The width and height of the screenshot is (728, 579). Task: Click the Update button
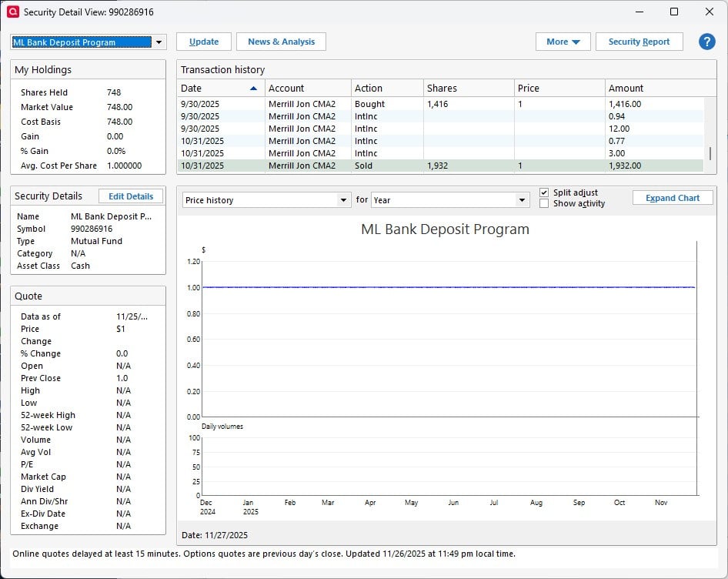tap(204, 42)
